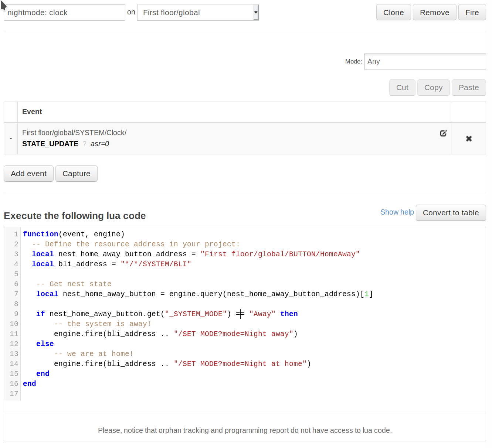Open the Show help link
492x448 pixels.
coord(397,212)
